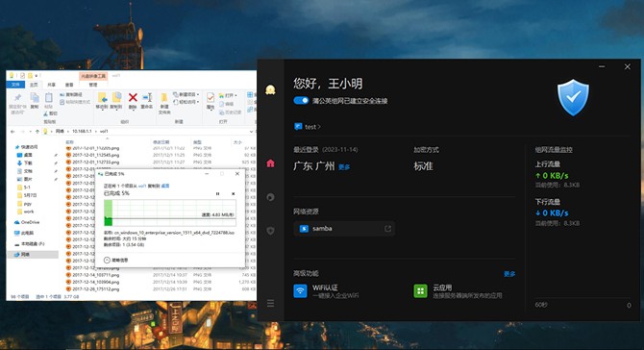The height and width of the screenshot is (350, 644).
Task: Switch to the 管理 ribbon tab
Action: (93, 85)
